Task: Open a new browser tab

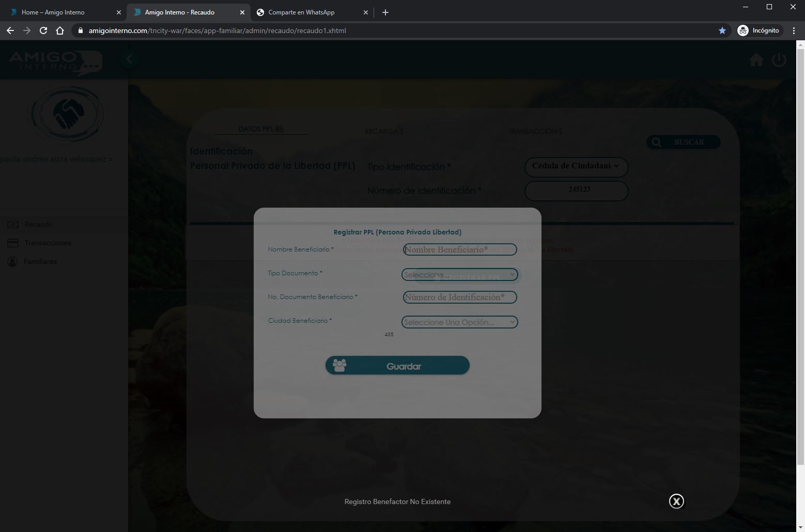Action: (x=385, y=12)
